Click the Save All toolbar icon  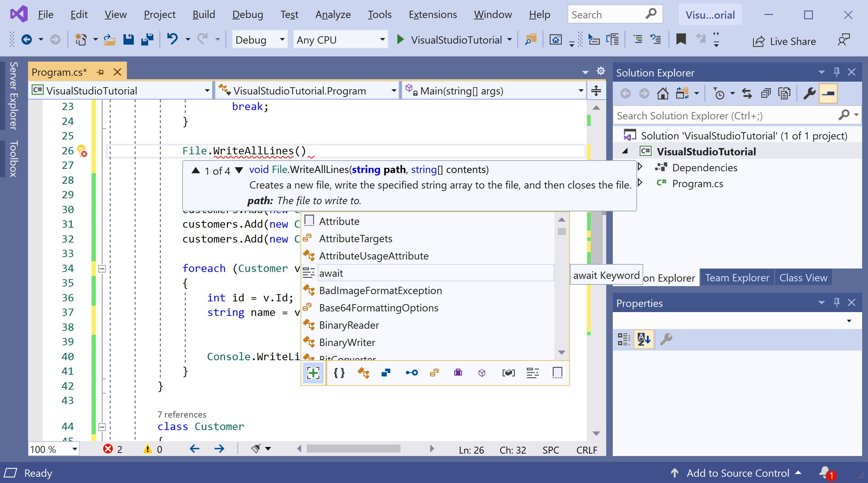click(147, 40)
